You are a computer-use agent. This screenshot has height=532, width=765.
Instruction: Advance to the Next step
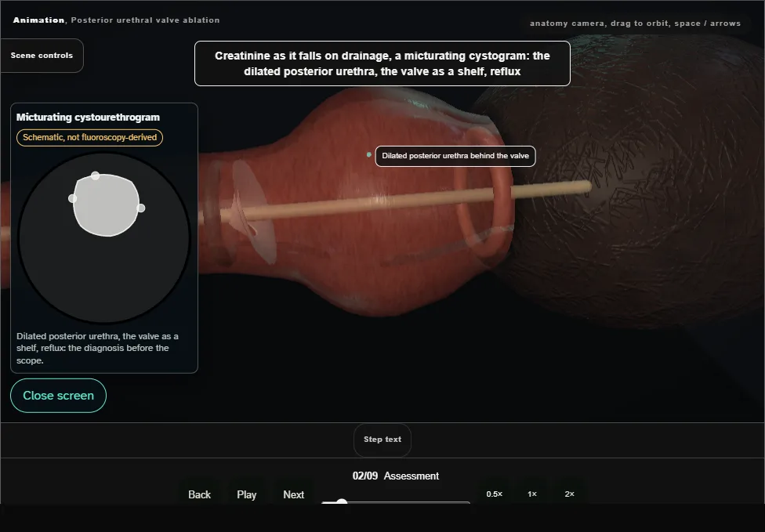[x=294, y=494]
